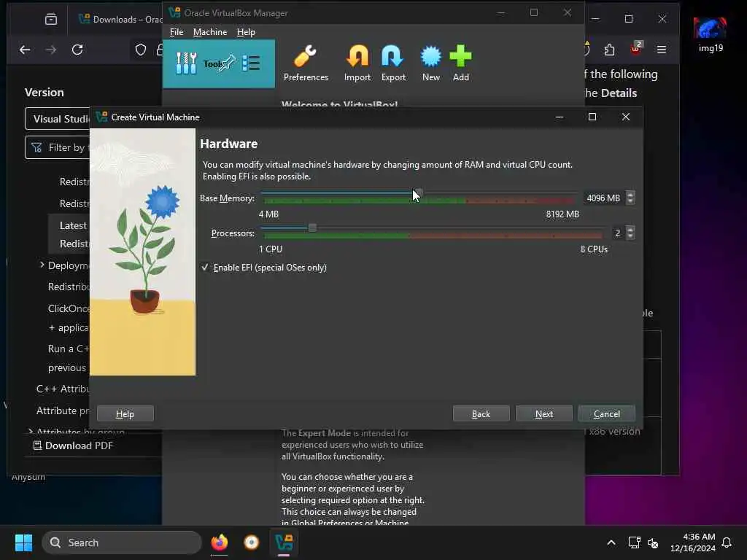Open Machine menu in VirtualBox Manager

209,32
